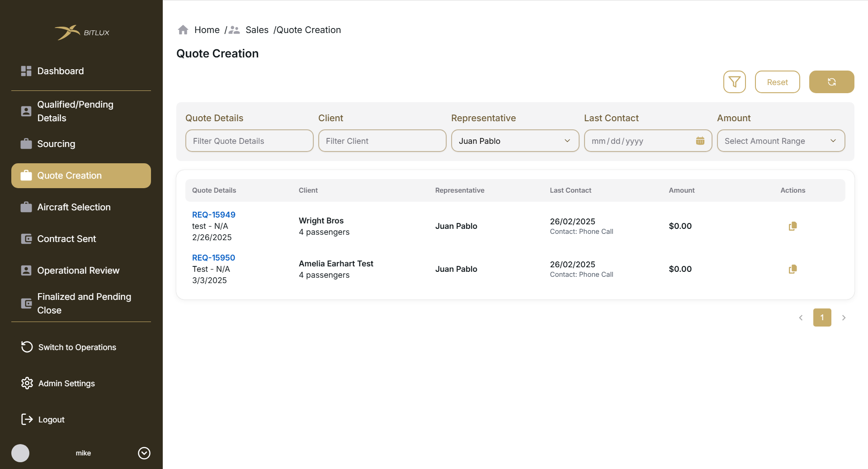This screenshot has width=868, height=469.
Task: Click the BITLUX logo
Action: click(82, 33)
